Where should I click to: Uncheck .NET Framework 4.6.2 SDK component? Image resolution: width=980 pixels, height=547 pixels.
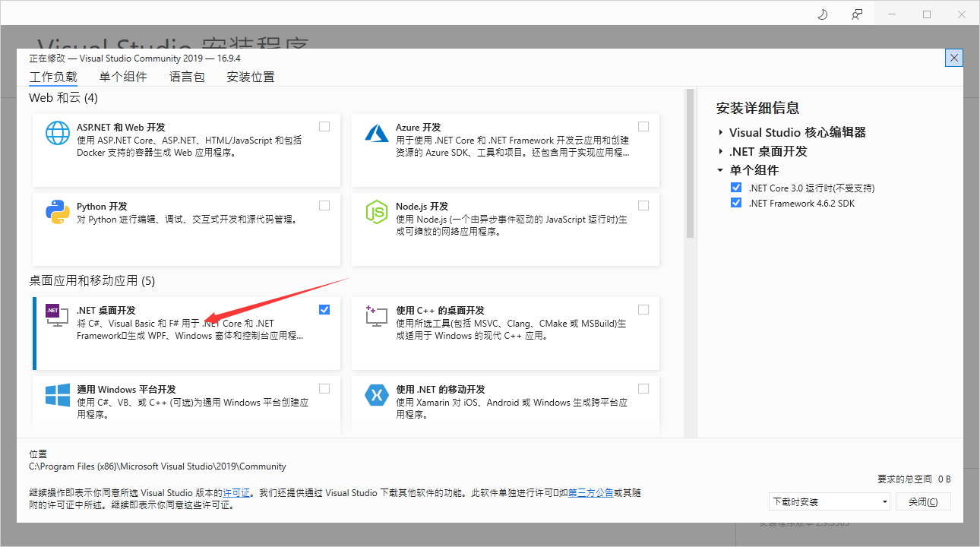pos(735,203)
